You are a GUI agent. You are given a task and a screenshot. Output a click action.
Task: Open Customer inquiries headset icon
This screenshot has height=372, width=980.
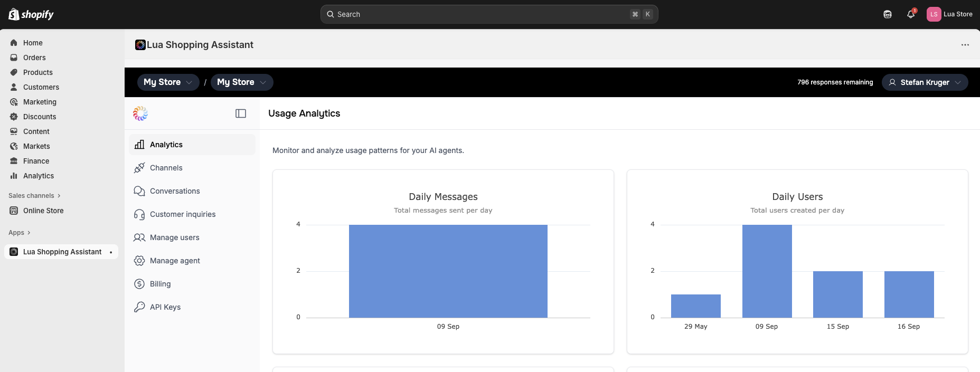(139, 214)
